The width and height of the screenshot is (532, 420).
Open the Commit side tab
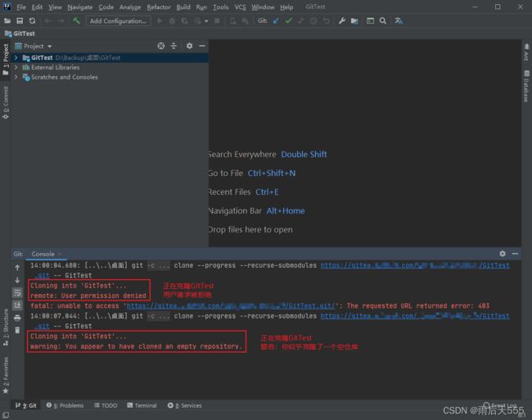(6, 102)
